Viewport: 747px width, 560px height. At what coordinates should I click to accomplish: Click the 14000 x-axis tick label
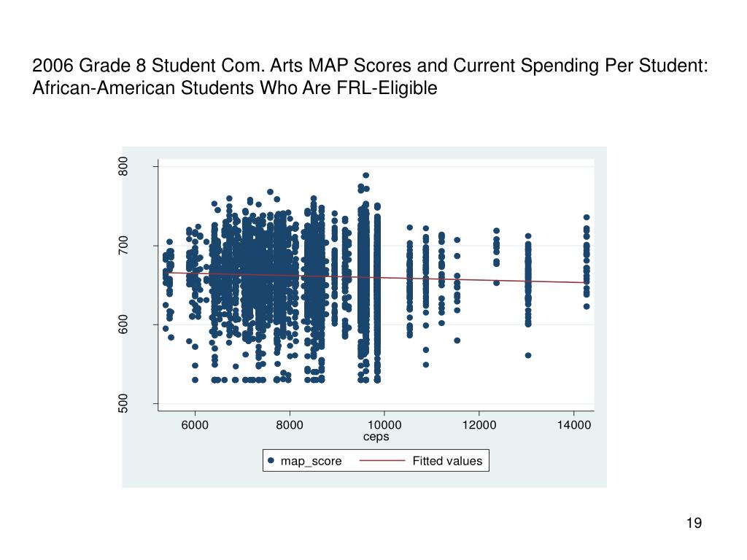click(574, 425)
